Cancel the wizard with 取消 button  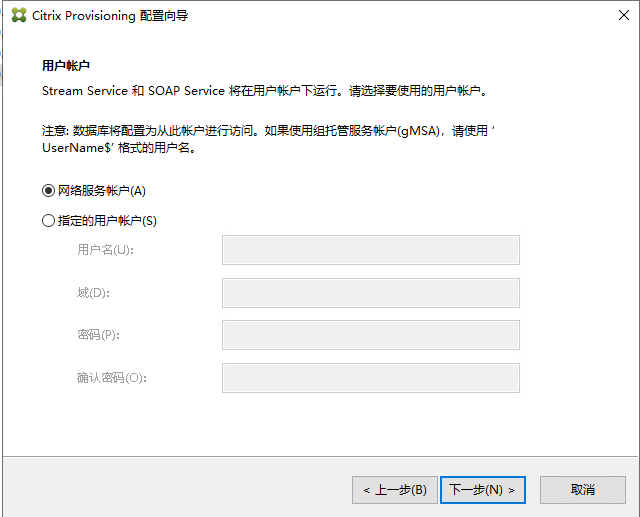(582, 490)
